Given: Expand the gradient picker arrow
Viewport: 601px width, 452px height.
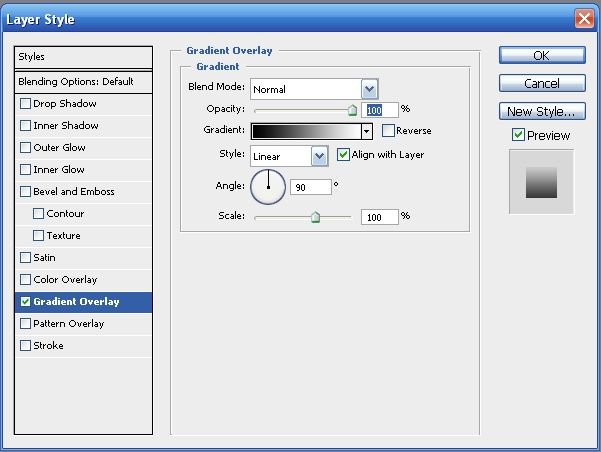Looking at the screenshot, I should point(367,131).
